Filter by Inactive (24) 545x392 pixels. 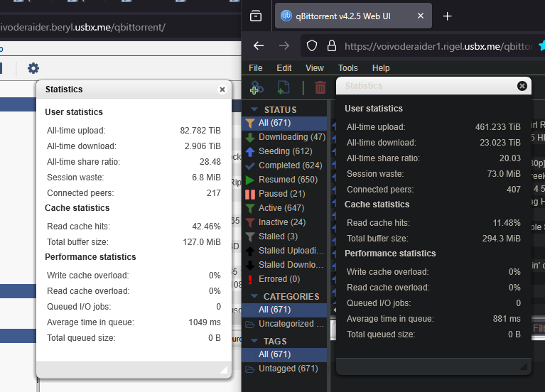(284, 222)
